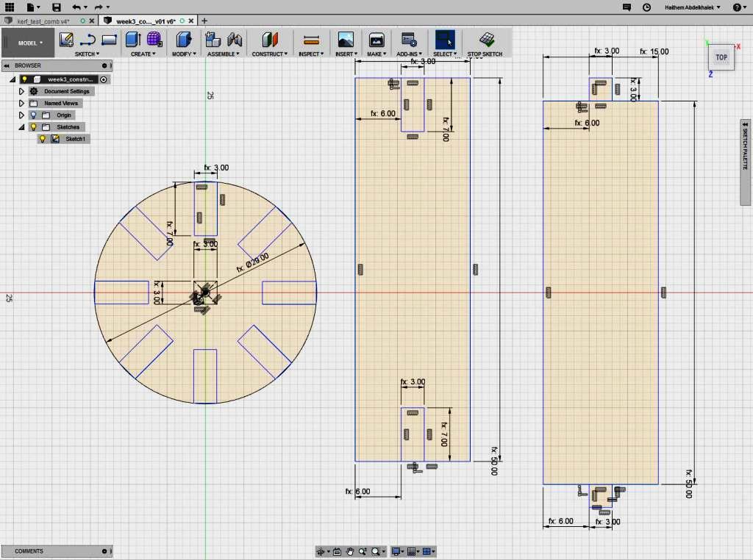
Task: Select the Rectangle sketch tool
Action: pyautogui.click(x=109, y=40)
